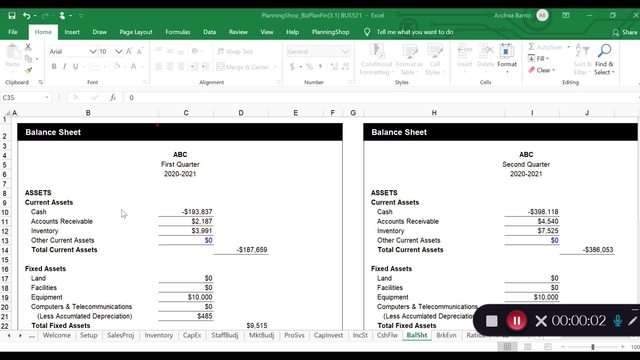Click the recorder pen annotation icon
The width and height of the screenshot is (640, 360).
[x=633, y=321]
